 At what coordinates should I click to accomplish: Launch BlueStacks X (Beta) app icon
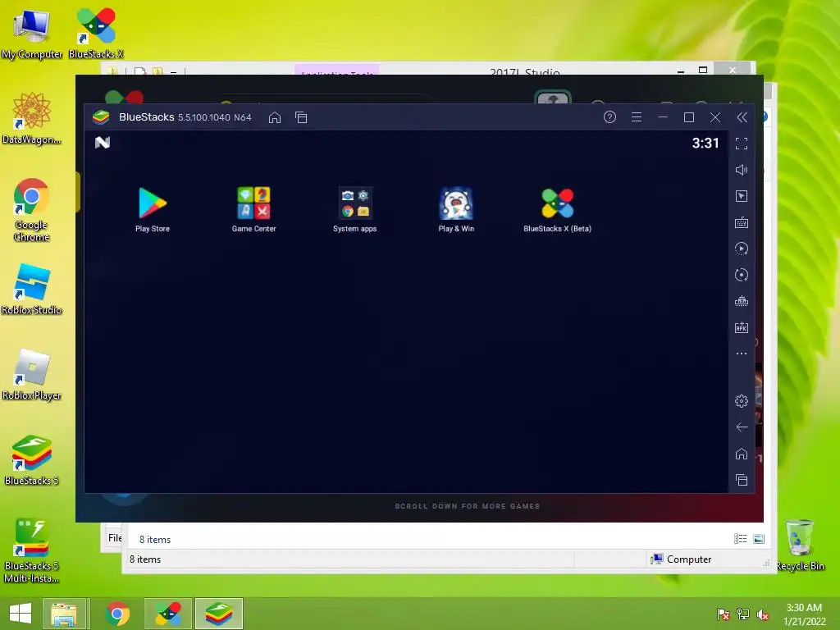557,209
